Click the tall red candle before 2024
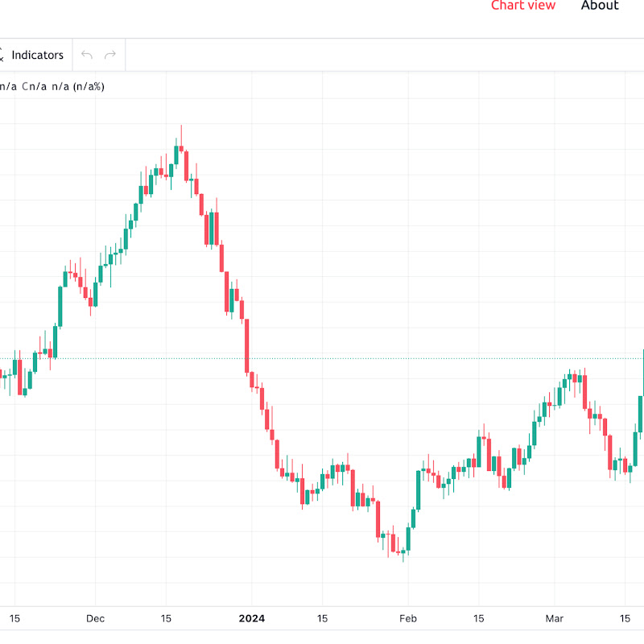 [x=247, y=346]
